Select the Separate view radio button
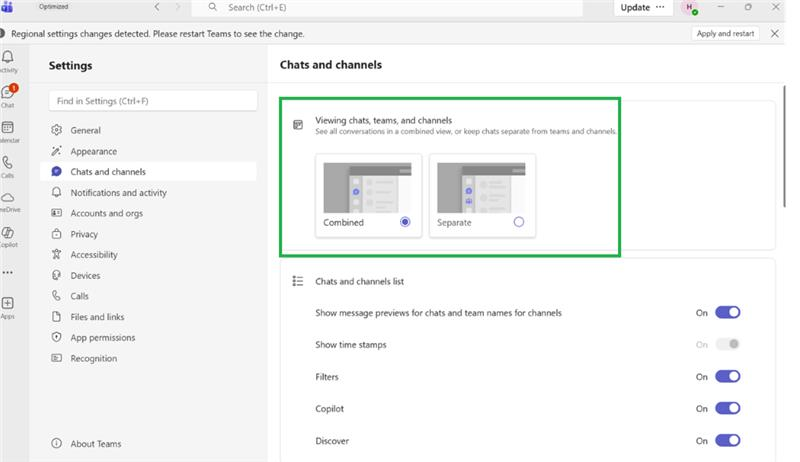Image resolution: width=800 pixels, height=462 pixels. [519, 222]
